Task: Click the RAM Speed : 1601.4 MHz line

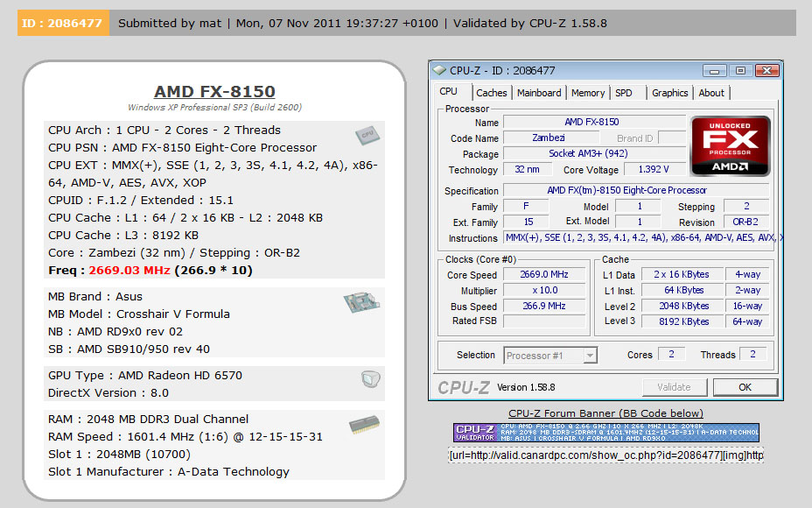Action: [x=185, y=436]
